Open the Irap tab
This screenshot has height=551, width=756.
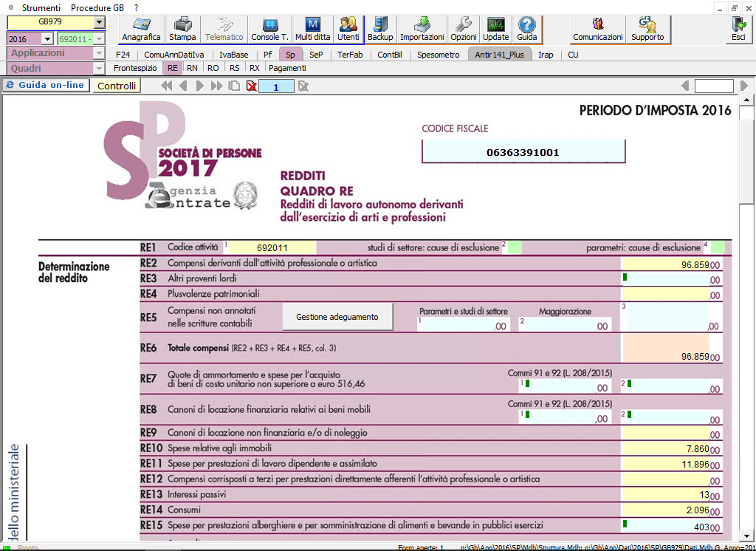(546, 55)
